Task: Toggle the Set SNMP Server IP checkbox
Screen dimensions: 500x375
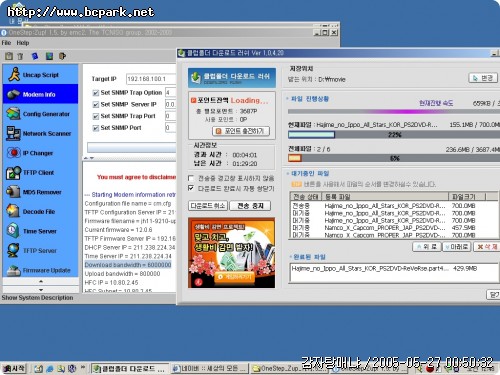Action: click(x=96, y=104)
